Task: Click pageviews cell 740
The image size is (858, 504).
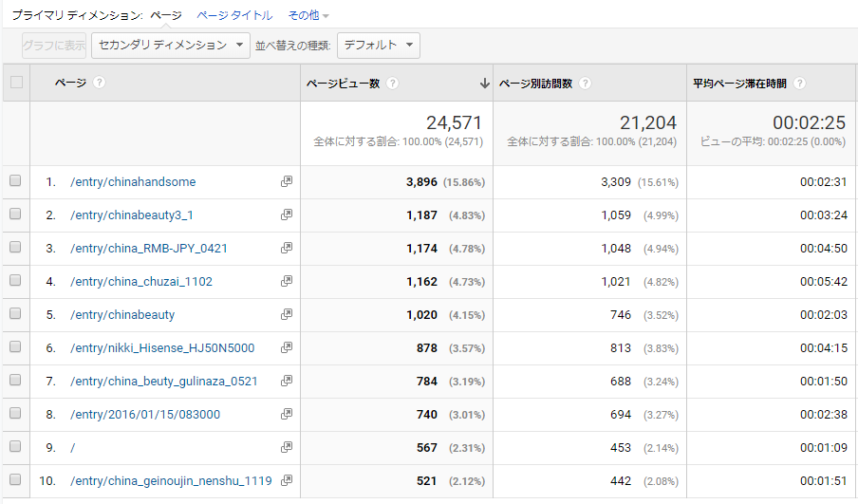Action: point(427,414)
